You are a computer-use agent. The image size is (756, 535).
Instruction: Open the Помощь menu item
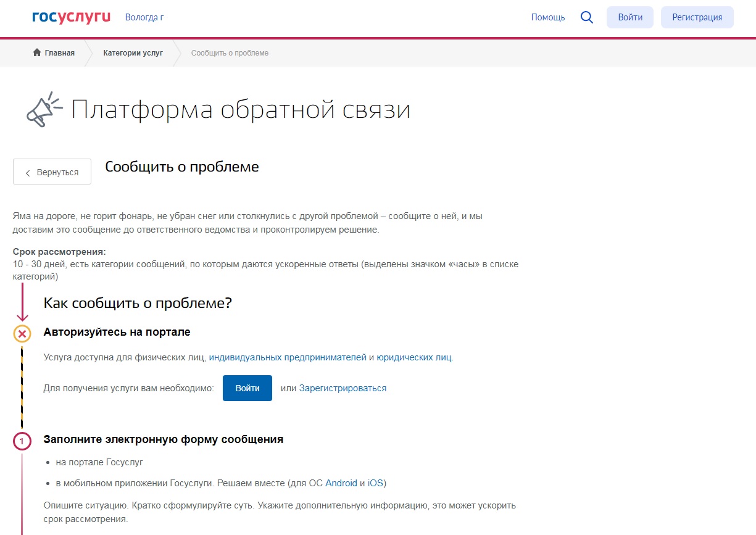(547, 17)
